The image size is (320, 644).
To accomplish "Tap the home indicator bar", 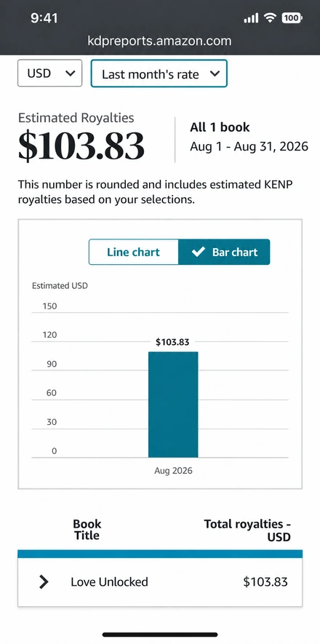I will pos(160,634).
